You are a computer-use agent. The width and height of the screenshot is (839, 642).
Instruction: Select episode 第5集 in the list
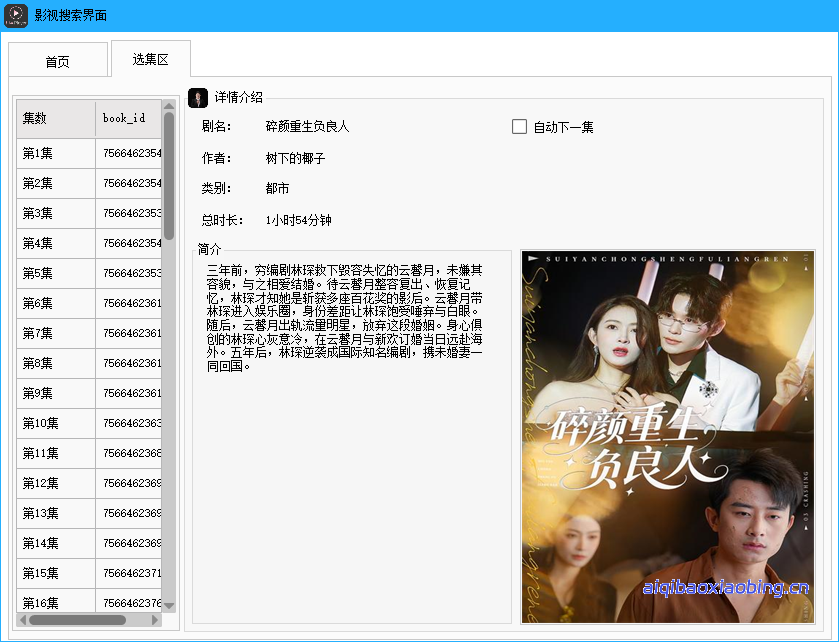(55, 273)
